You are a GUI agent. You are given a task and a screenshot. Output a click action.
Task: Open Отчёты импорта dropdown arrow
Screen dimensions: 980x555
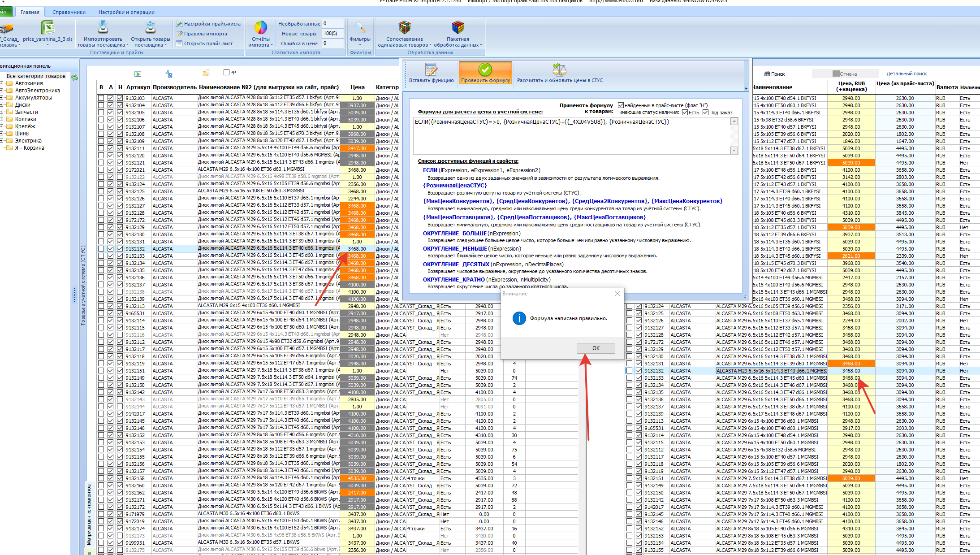(272, 45)
